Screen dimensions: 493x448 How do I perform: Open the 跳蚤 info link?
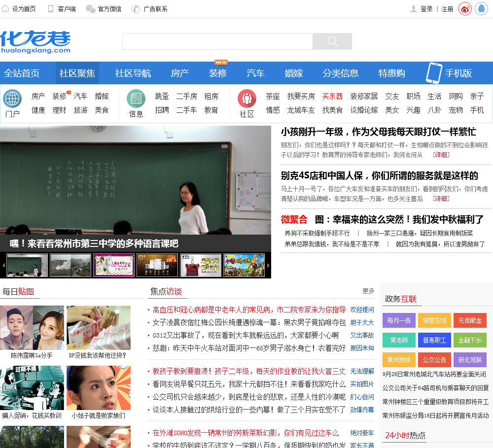(x=162, y=96)
